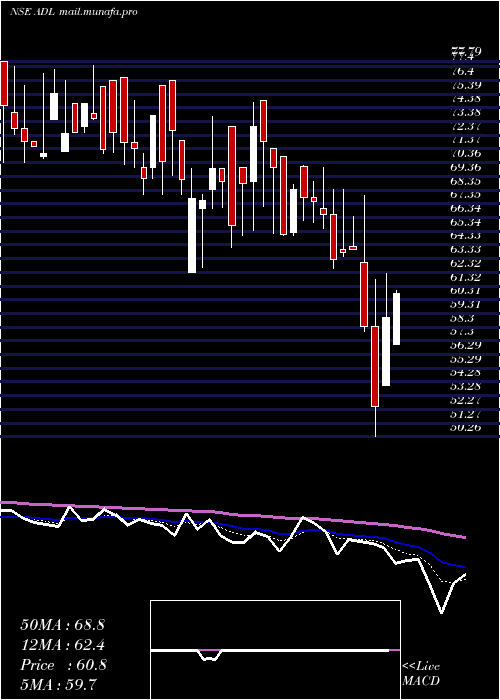Click the 65.34 price axis label
This screenshot has width=500, height=700.
tap(465, 222)
